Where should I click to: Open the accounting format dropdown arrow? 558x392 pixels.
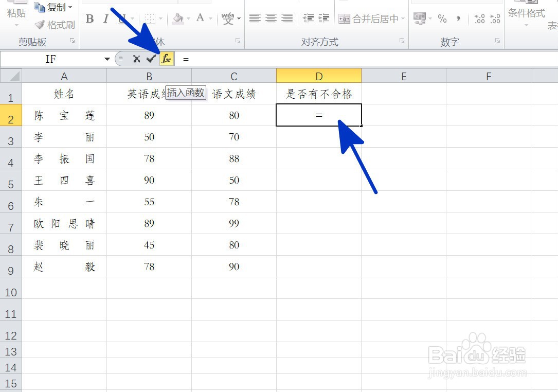[430, 19]
